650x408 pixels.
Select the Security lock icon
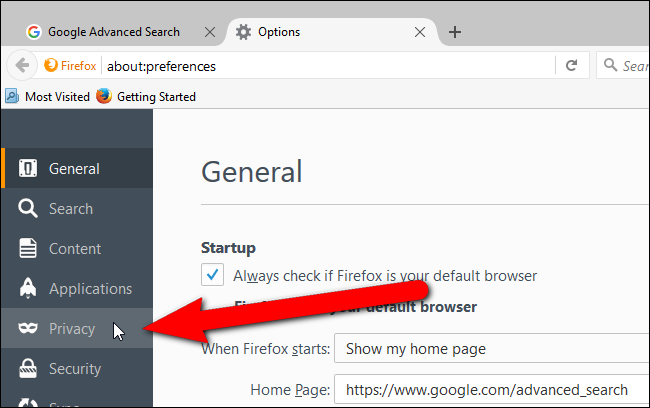coord(28,368)
